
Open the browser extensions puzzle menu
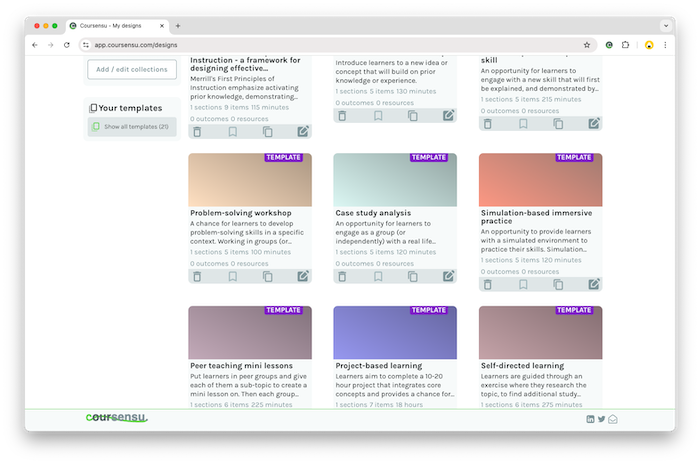626,45
